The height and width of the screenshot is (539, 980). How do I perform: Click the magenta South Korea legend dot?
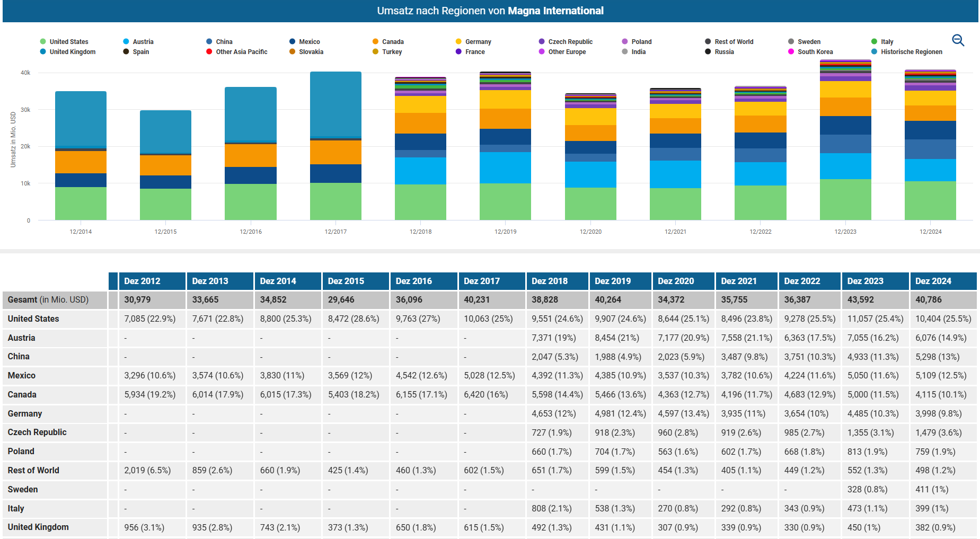[791, 52]
